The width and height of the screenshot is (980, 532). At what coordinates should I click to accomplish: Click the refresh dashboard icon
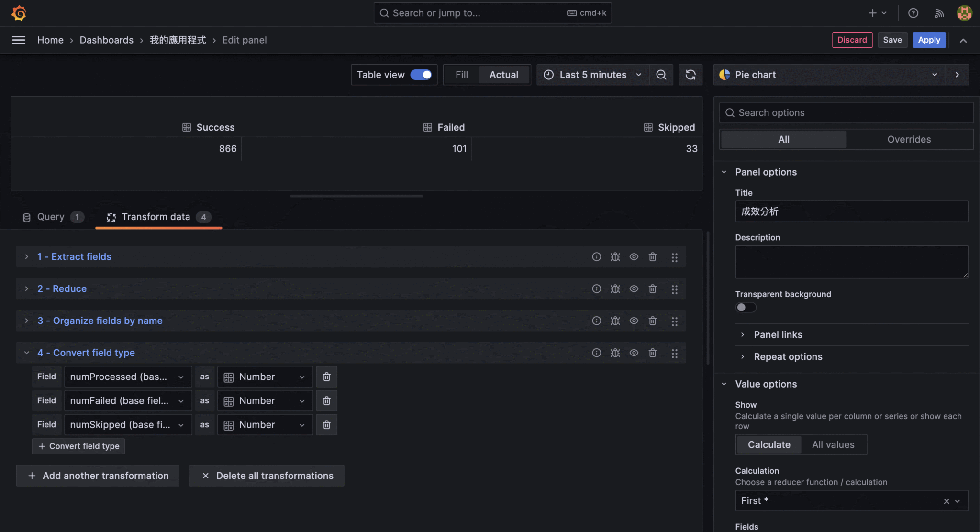[x=690, y=75]
